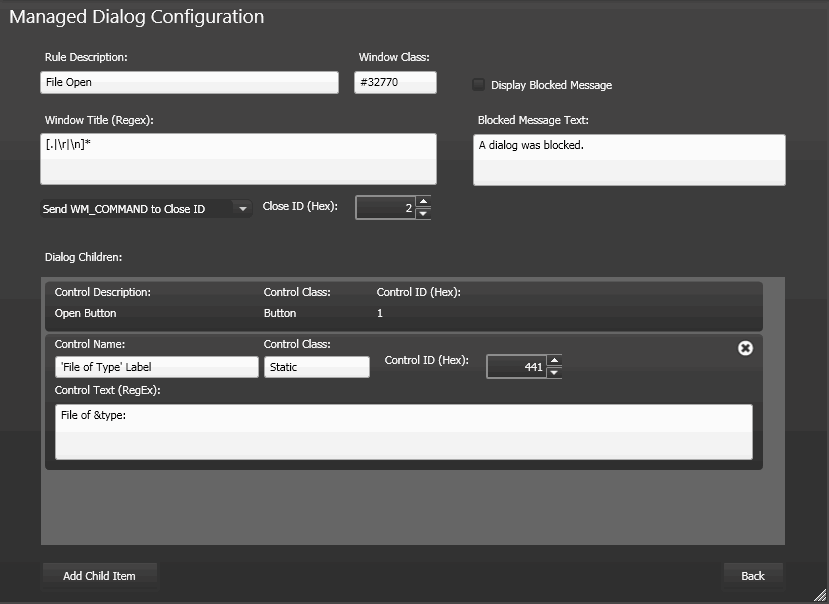Viewport: 829px width, 604px height.
Task: Click the Close ID (Hex) number field
Action: [x=386, y=208]
